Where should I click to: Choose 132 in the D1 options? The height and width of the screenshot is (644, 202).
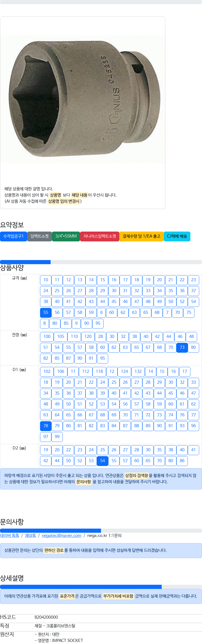point(138,372)
